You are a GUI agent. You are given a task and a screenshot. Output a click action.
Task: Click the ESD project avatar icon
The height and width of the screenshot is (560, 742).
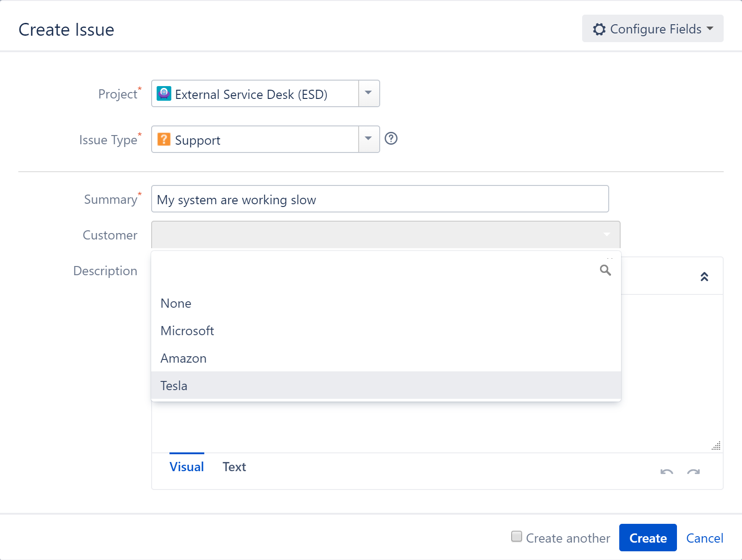coord(164,94)
